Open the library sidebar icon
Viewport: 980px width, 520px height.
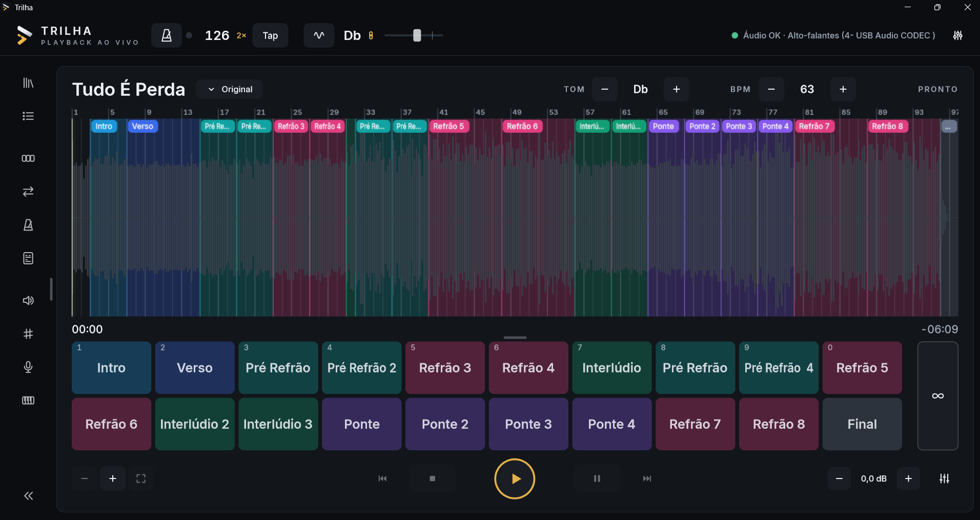[28, 83]
